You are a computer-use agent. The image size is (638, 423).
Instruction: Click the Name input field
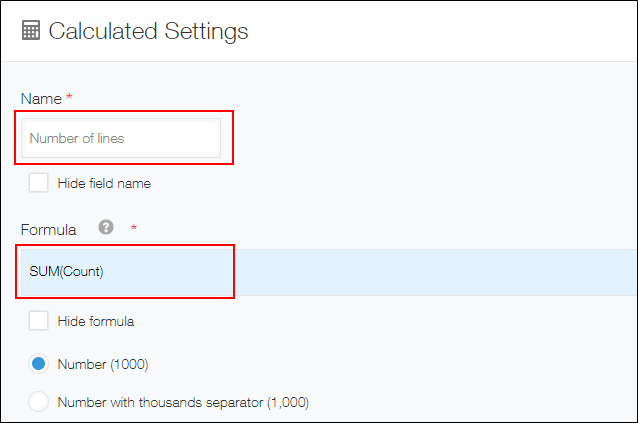point(121,138)
